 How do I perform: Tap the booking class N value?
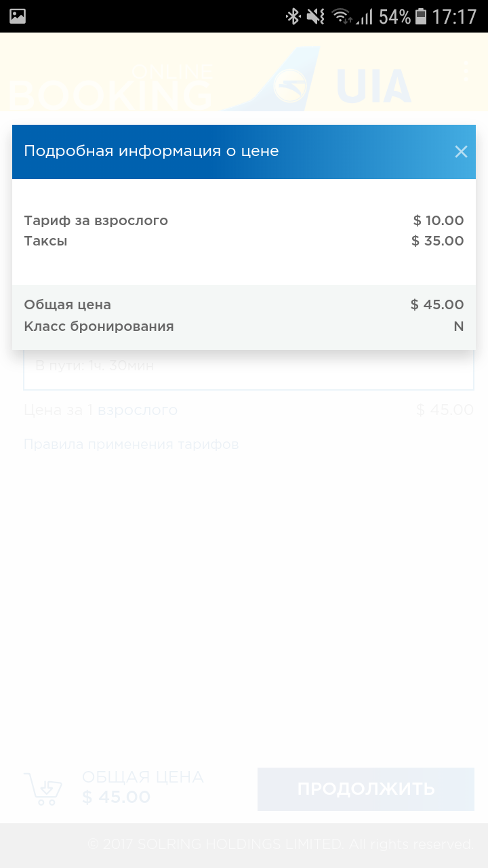458,326
